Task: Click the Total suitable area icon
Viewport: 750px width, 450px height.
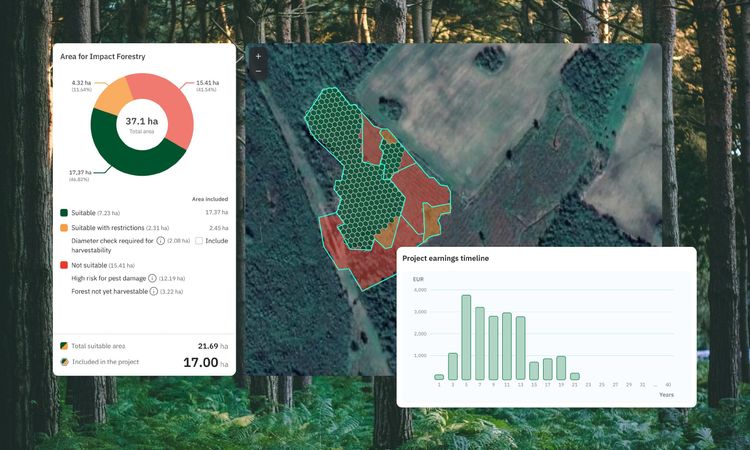Action: pos(64,345)
